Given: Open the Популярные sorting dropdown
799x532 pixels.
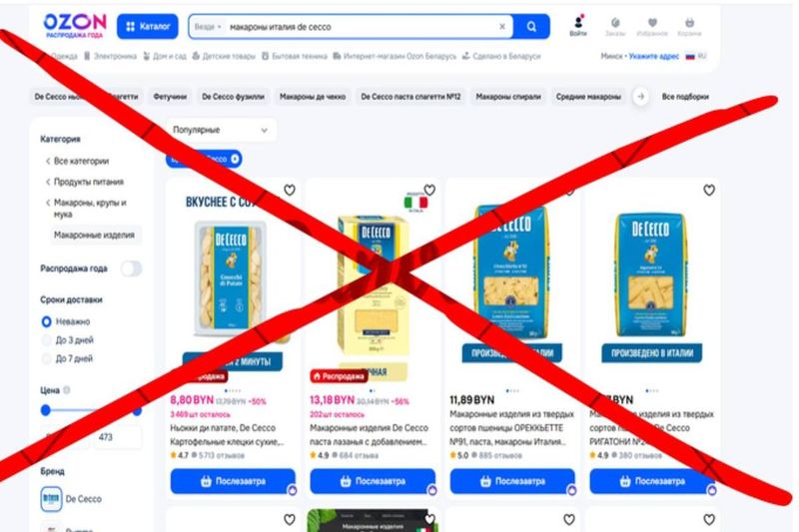Looking at the screenshot, I should pos(221,130).
